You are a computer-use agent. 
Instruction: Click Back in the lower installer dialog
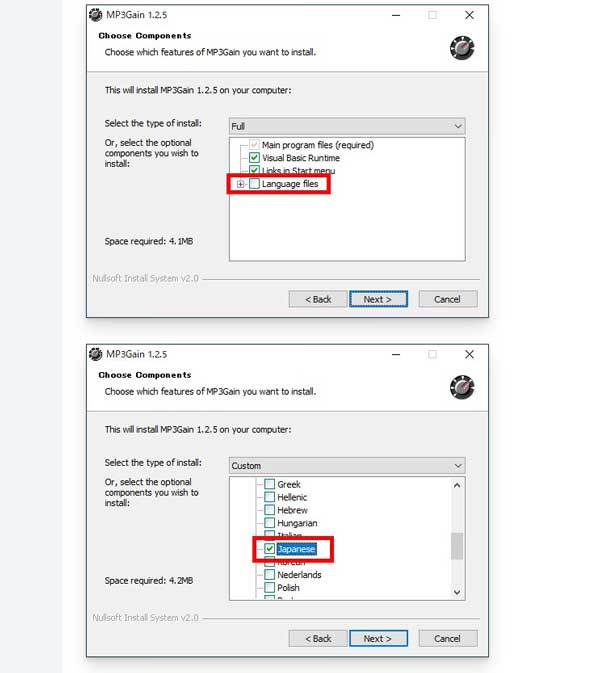(318, 639)
